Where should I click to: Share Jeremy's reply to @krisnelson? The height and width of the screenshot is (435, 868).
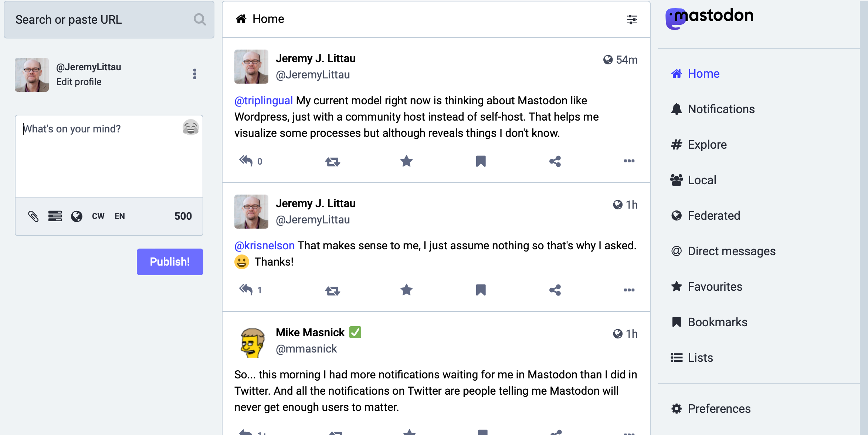pos(555,290)
